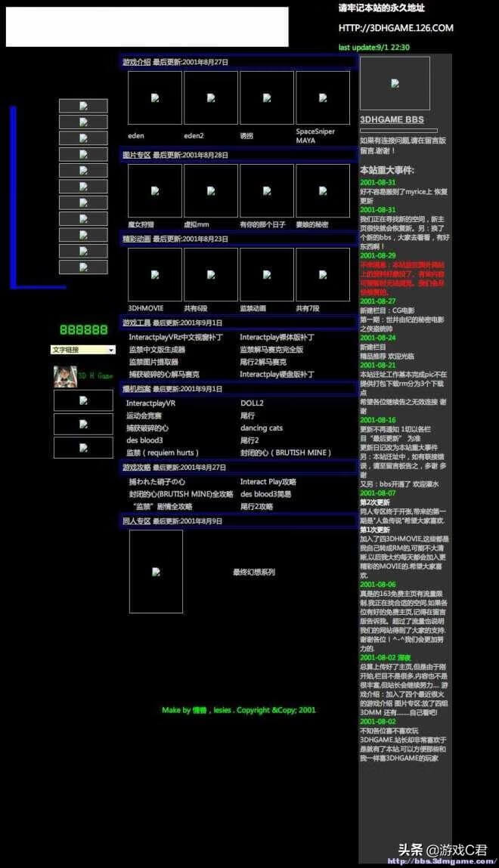
Task: Open the 3DHMOVIE animation thumbnail
Action: coord(155,274)
